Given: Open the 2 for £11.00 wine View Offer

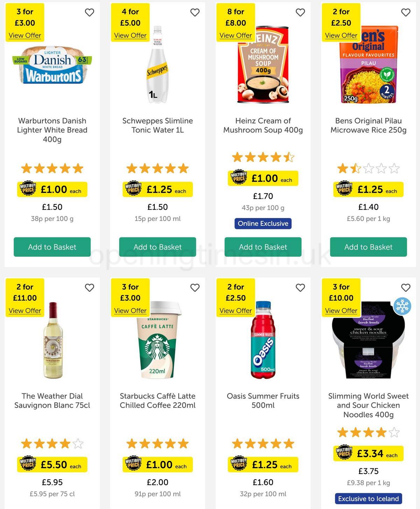Looking at the screenshot, I should (24, 311).
